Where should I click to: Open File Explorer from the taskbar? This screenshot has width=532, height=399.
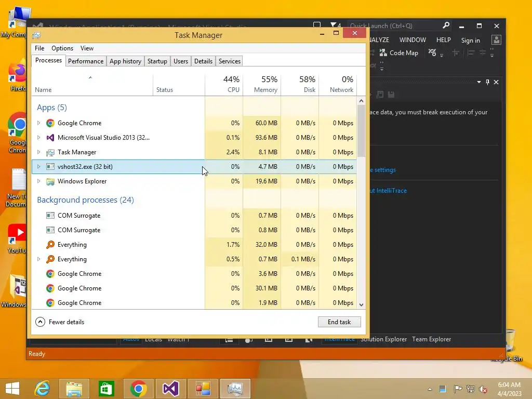tap(74, 389)
